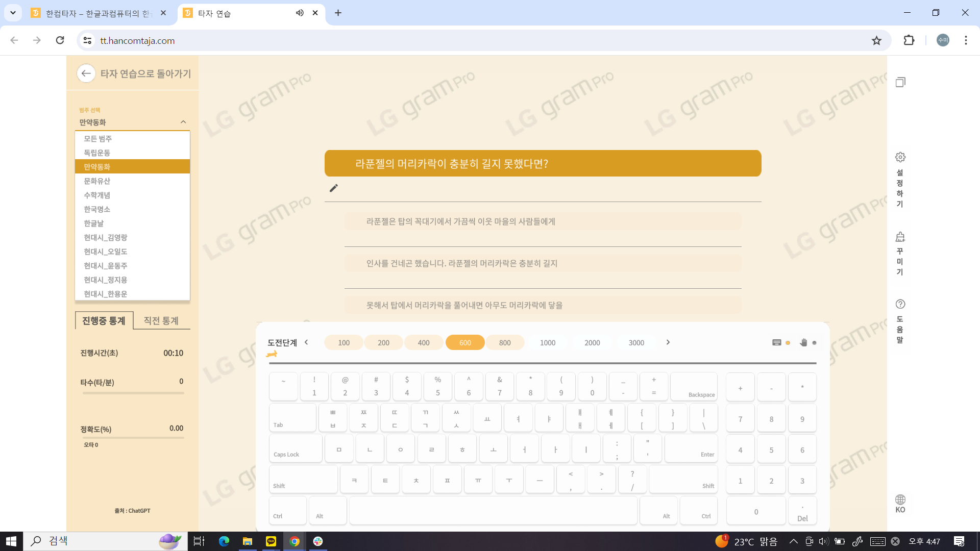Select the 600 challenge level
Image resolution: width=980 pixels, height=551 pixels.
pyautogui.click(x=465, y=343)
